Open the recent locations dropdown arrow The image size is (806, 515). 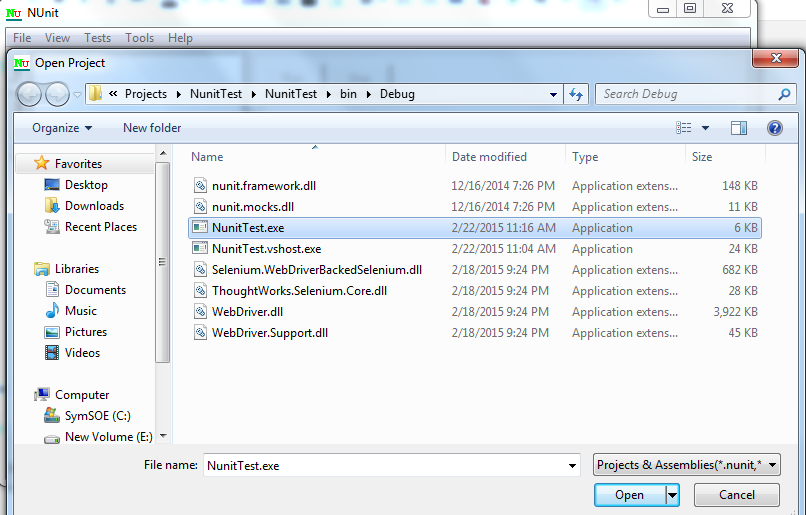click(77, 95)
